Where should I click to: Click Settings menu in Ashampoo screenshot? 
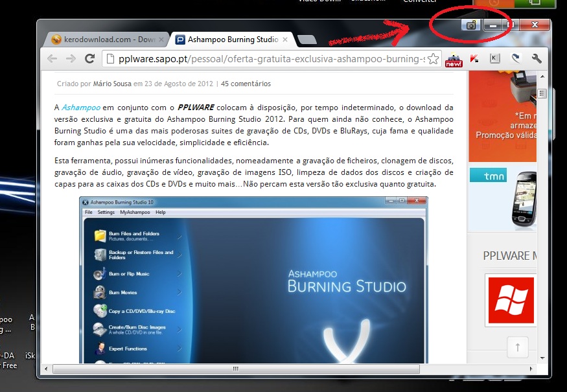click(106, 213)
